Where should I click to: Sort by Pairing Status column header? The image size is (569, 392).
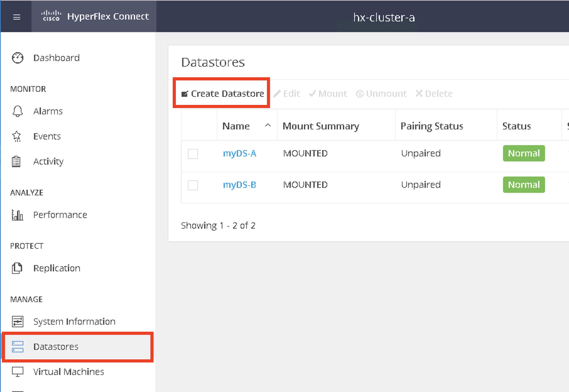(432, 126)
